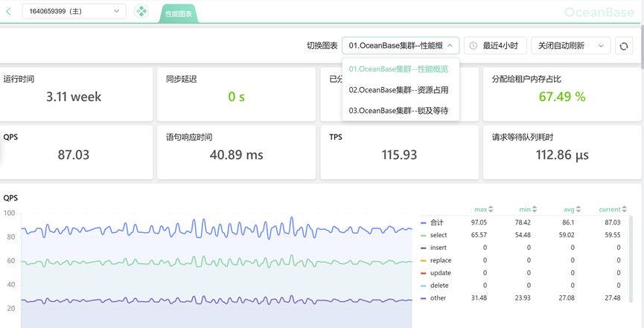Click the 语句响应时间 value 40.89 ms
This screenshot has height=328, width=644.
[236, 155]
